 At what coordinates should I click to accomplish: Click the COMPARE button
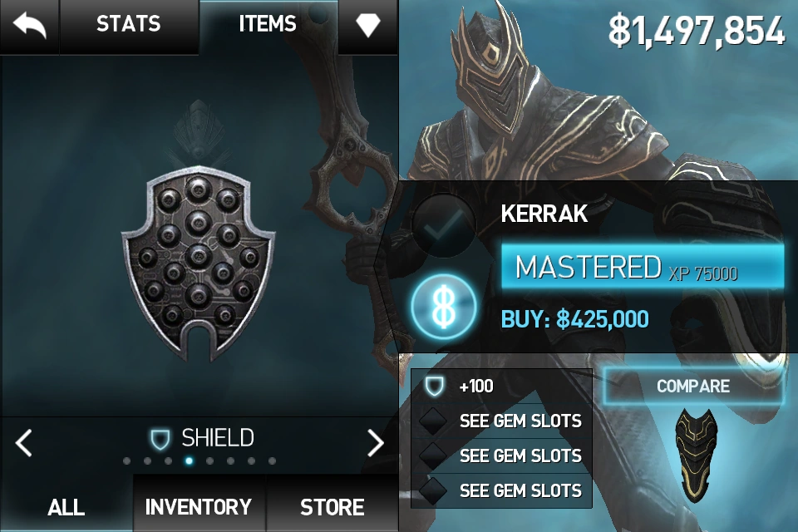point(693,387)
